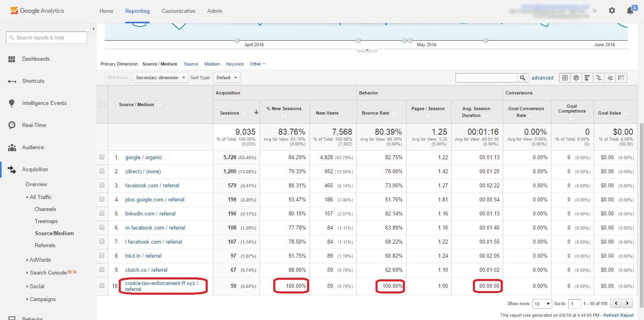Open Audience people icon
644x320 pixels.
pos(12,148)
